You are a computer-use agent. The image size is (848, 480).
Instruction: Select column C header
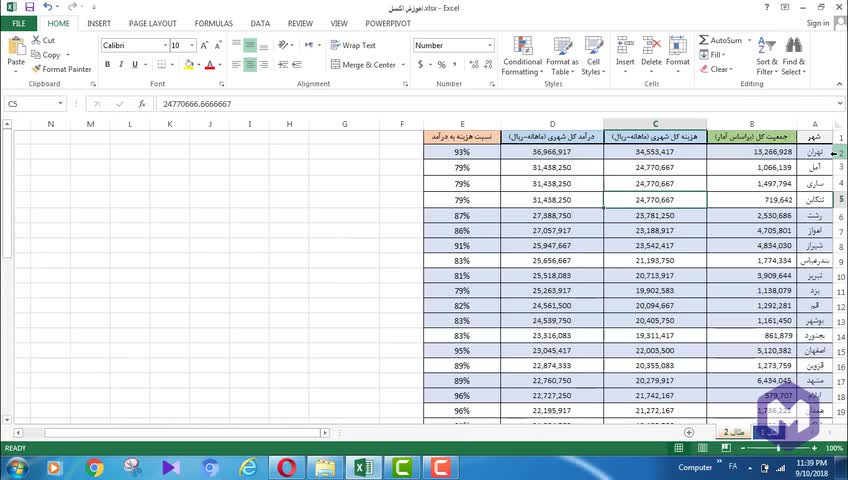point(655,124)
